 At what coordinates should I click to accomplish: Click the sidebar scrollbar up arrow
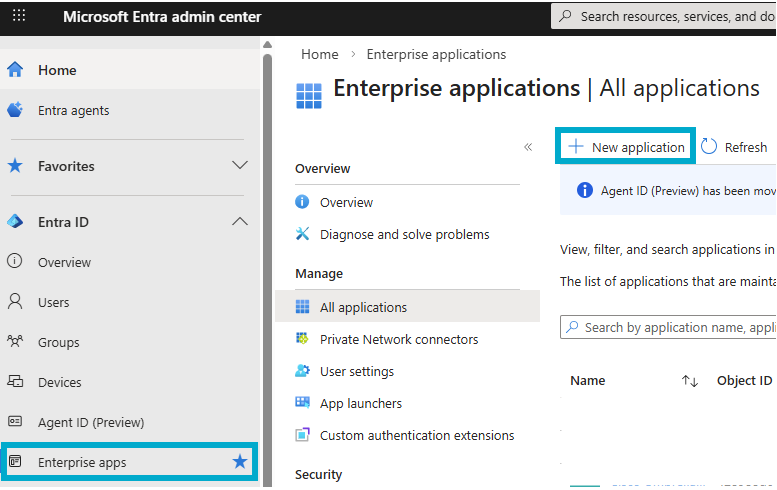click(x=268, y=45)
